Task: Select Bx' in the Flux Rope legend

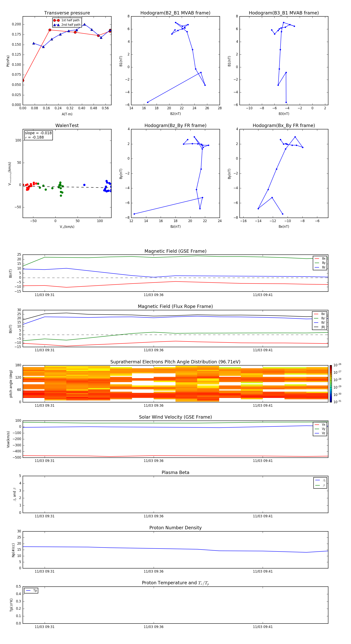Action: pos(320,314)
